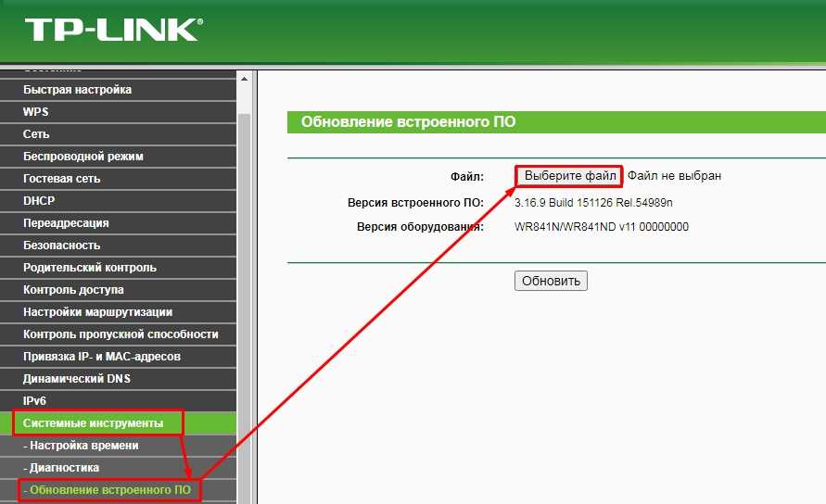
Task: Open Контроль доступа menu
Action: [118, 290]
